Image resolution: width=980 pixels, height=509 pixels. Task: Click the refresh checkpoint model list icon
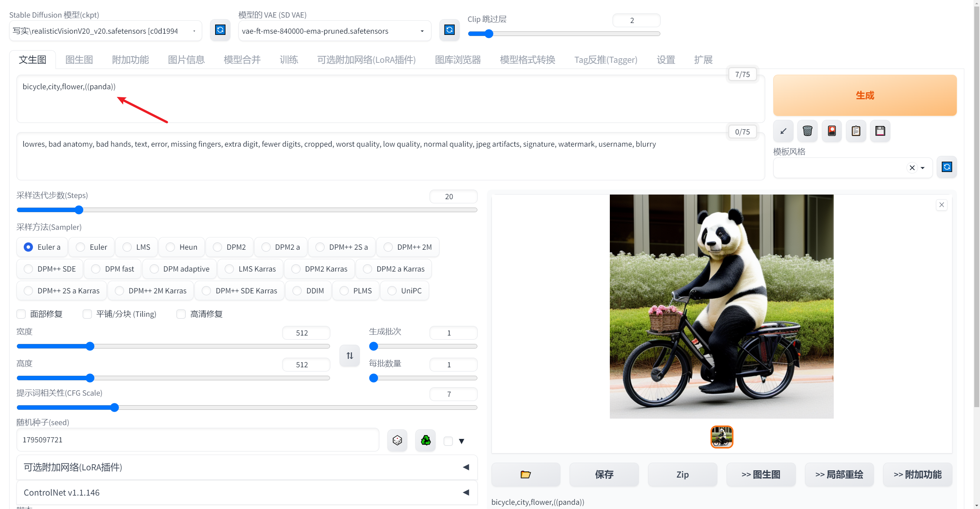pos(220,30)
